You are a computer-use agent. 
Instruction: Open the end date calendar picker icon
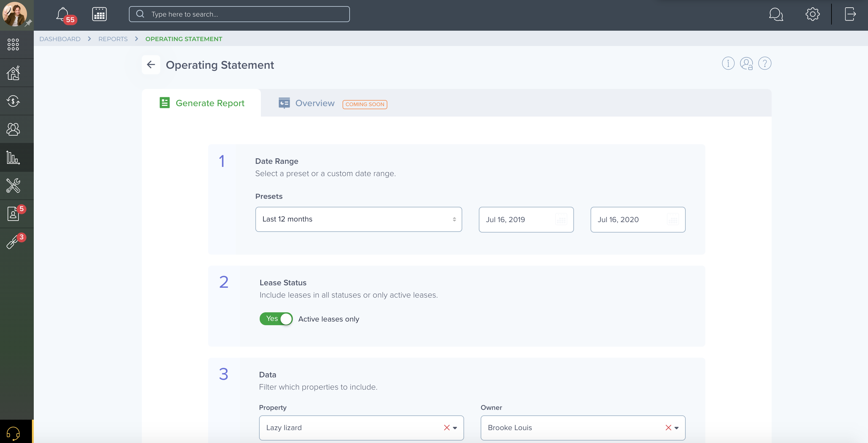[673, 220]
